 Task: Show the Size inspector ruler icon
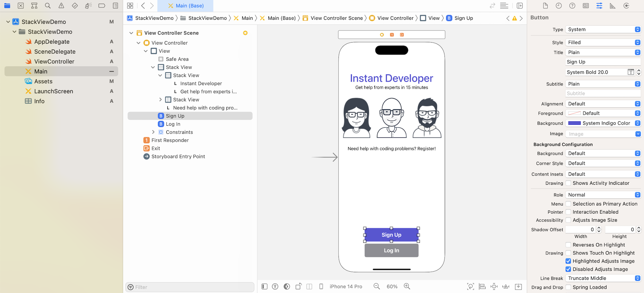click(612, 6)
